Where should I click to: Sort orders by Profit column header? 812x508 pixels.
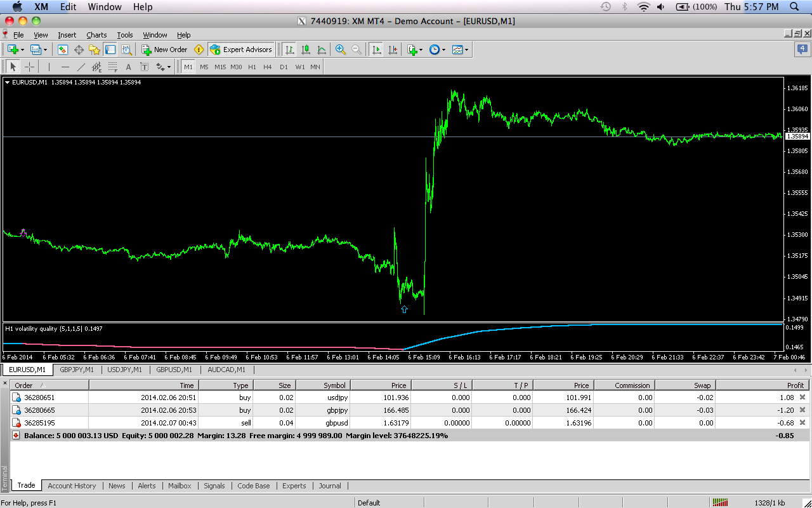point(763,385)
